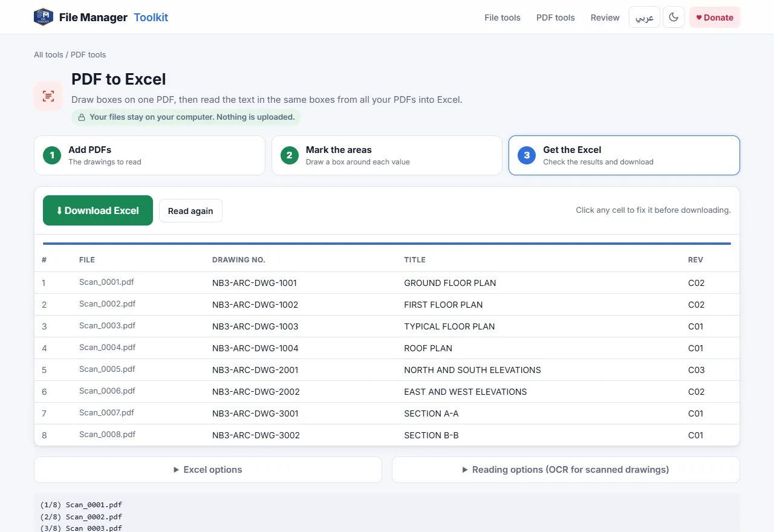Click the TITLE column header
This screenshot has height=532, width=774.
pos(415,260)
